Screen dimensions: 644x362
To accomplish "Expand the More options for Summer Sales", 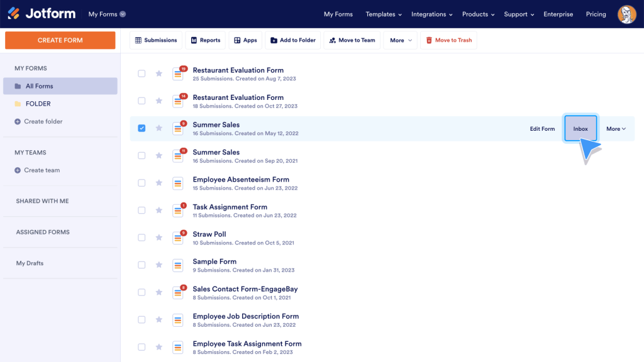I will point(614,128).
